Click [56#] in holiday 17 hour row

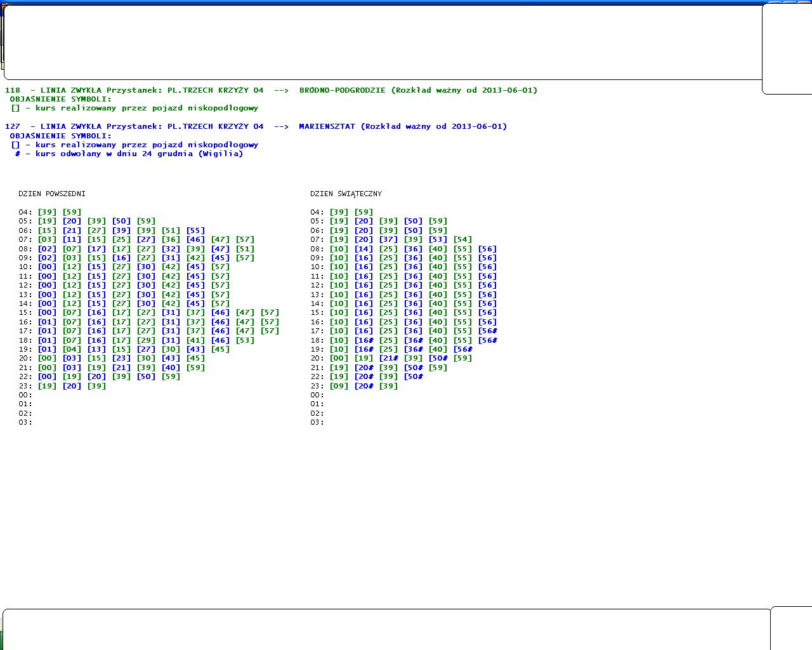(x=488, y=331)
